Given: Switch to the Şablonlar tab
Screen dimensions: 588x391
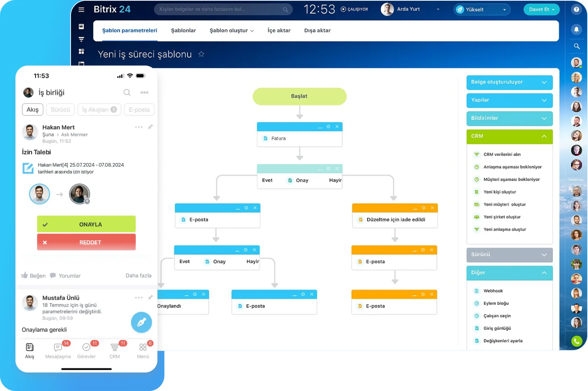Looking at the screenshot, I should tap(183, 30).
